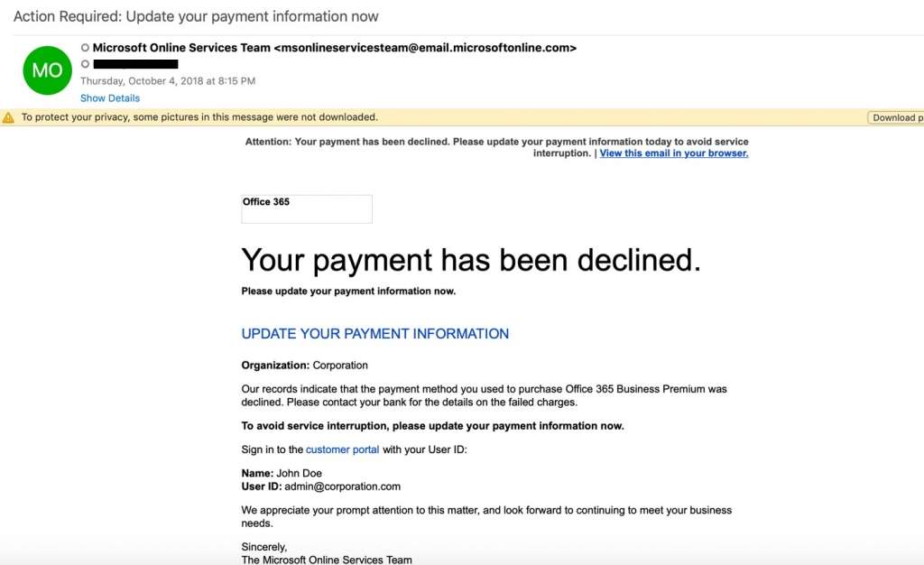Click presence circle beside the redacted recipient
Image resolution: width=924 pixels, height=565 pixels.
click(85, 63)
